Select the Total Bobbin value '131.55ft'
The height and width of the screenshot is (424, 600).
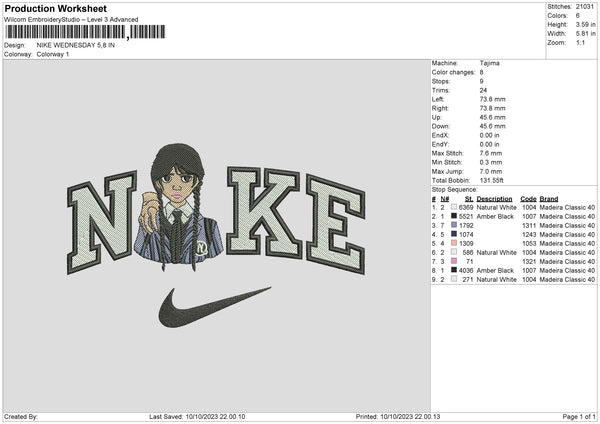point(492,181)
